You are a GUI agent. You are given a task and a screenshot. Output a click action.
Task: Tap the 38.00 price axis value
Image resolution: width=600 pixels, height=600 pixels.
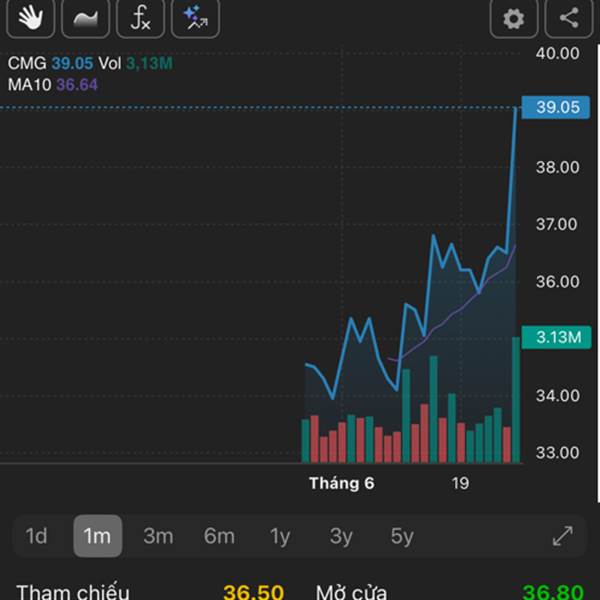[x=558, y=167]
